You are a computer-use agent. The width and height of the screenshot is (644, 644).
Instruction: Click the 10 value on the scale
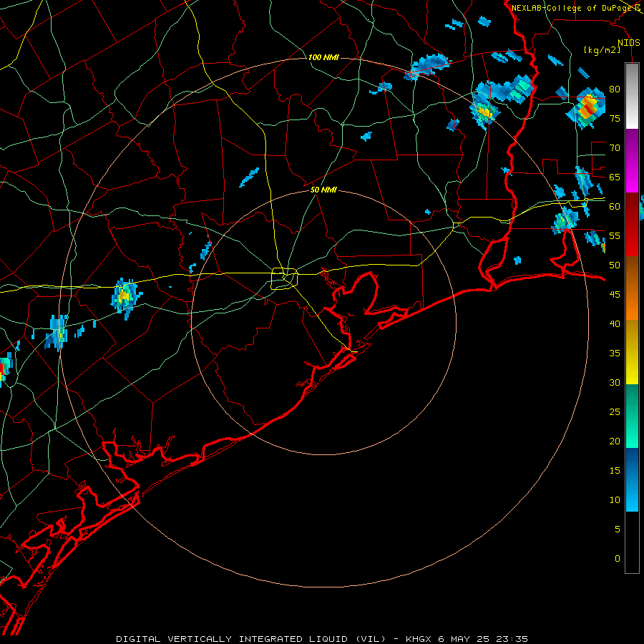pos(615,500)
